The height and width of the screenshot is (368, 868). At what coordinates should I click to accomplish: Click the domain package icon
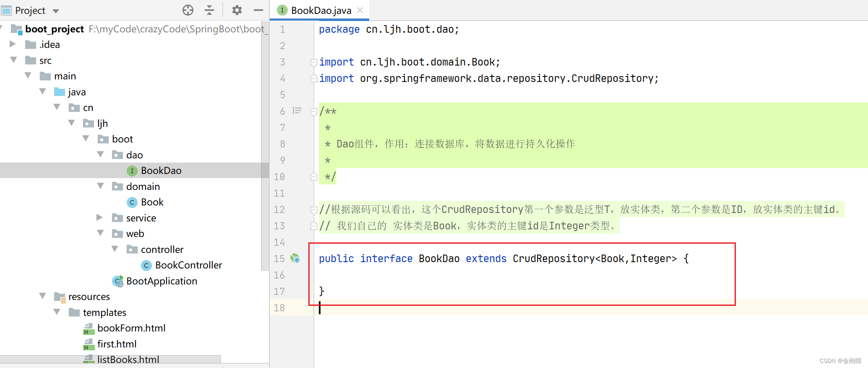click(x=117, y=186)
